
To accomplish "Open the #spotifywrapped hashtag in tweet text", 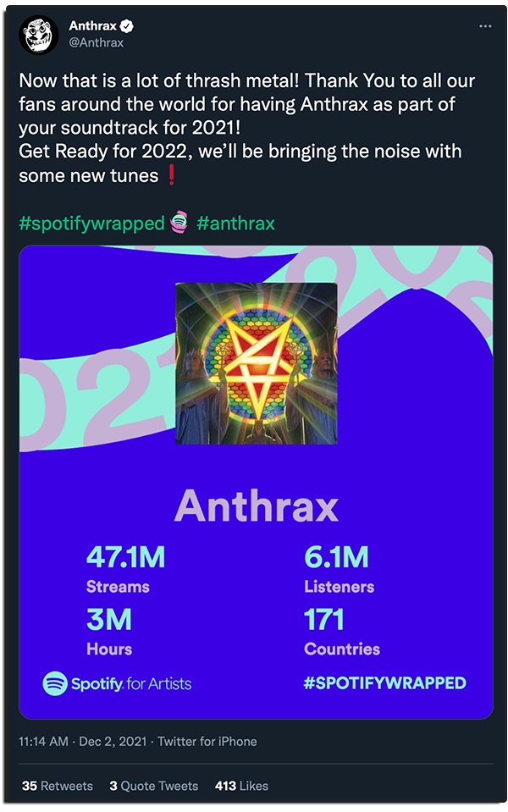I will (91, 224).
